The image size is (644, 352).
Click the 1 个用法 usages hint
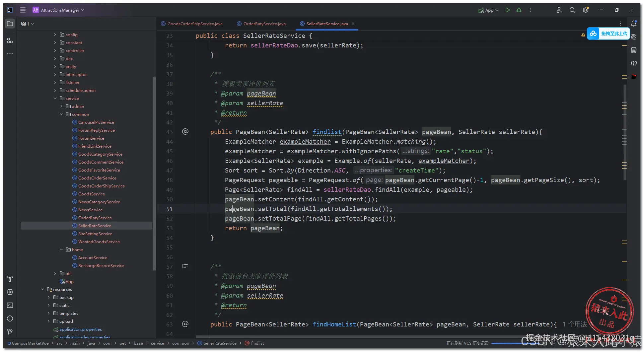tap(574, 324)
